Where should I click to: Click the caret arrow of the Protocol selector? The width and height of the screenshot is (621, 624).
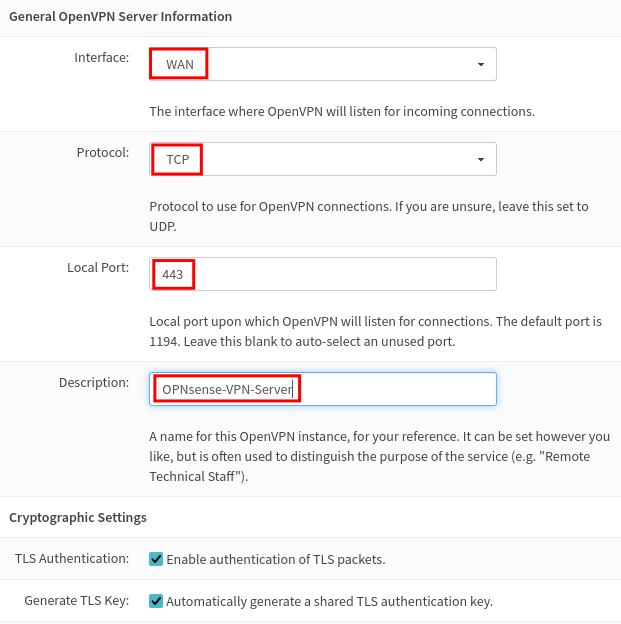pos(481,160)
